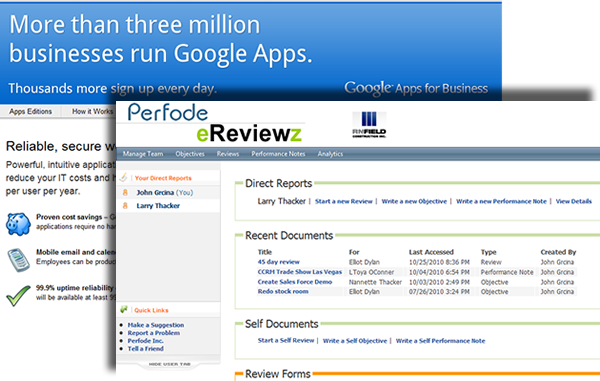Click the Review Forms section heading

(278, 374)
